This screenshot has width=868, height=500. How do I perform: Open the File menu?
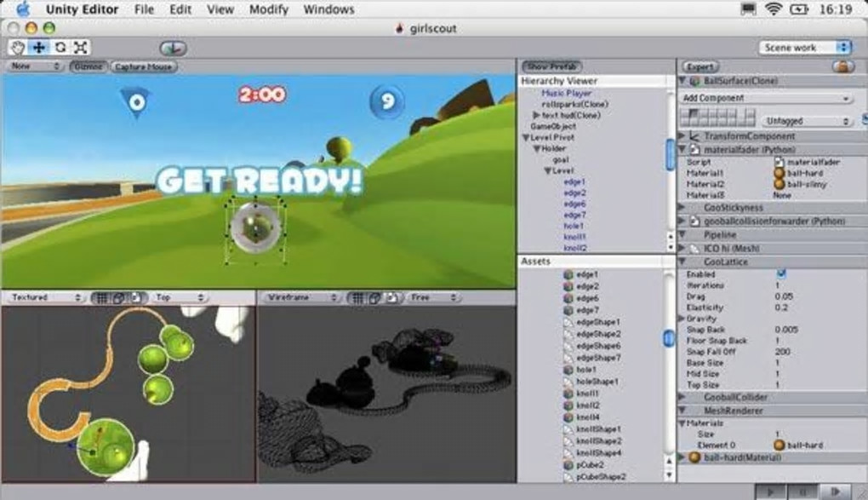pyautogui.click(x=144, y=9)
